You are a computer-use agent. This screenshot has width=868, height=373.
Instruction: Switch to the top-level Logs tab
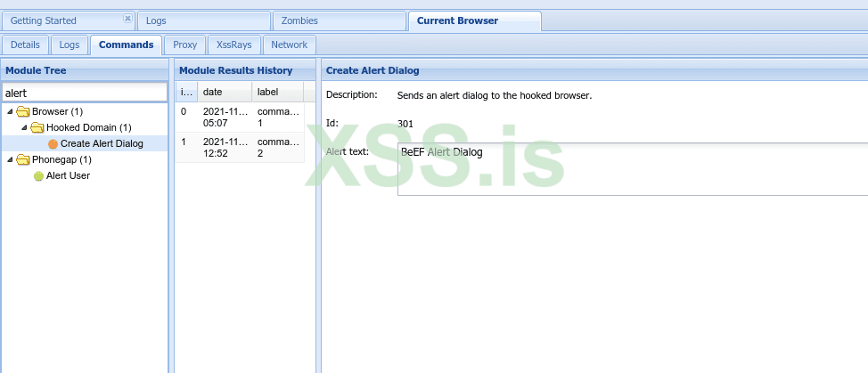(x=204, y=21)
